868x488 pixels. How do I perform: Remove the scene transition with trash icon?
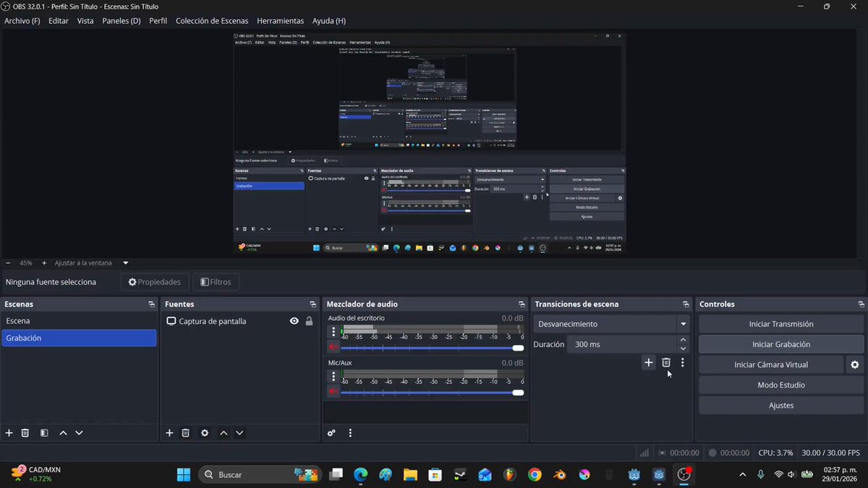(x=666, y=363)
